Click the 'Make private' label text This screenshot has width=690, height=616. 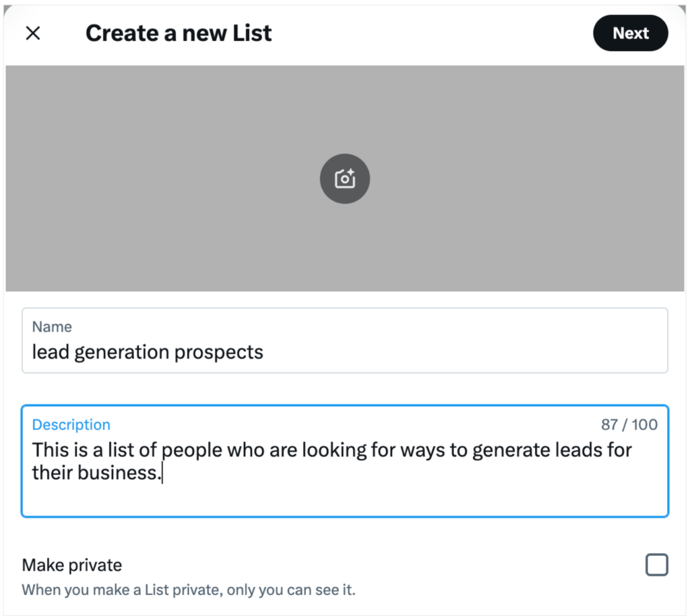[71, 565]
